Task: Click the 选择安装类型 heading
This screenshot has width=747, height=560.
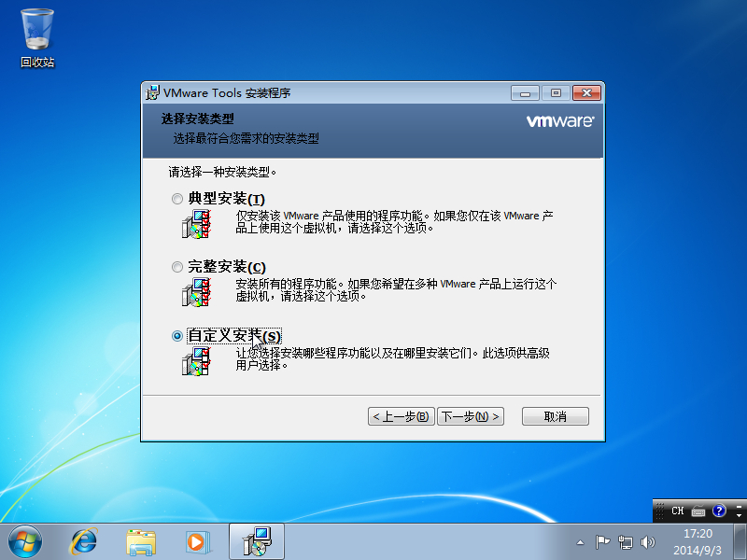Action: pos(198,119)
